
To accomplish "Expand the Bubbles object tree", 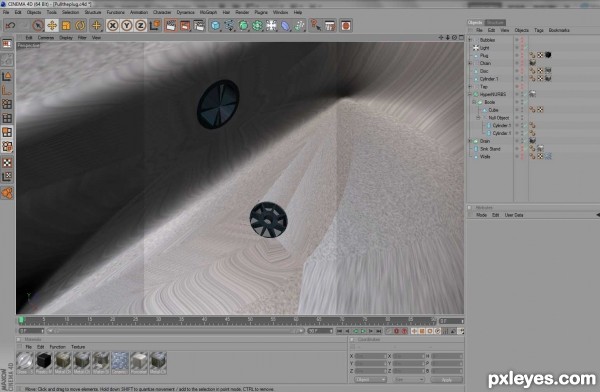I will pos(471,40).
